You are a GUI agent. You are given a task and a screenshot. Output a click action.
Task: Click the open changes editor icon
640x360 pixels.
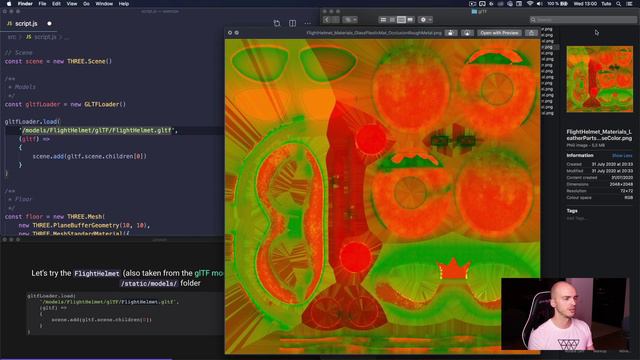(x=277, y=23)
